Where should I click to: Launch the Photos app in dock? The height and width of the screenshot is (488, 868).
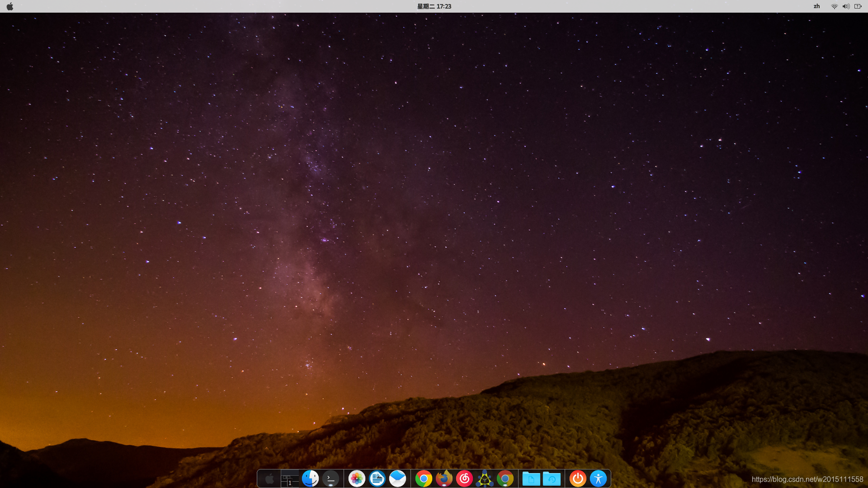pyautogui.click(x=357, y=479)
